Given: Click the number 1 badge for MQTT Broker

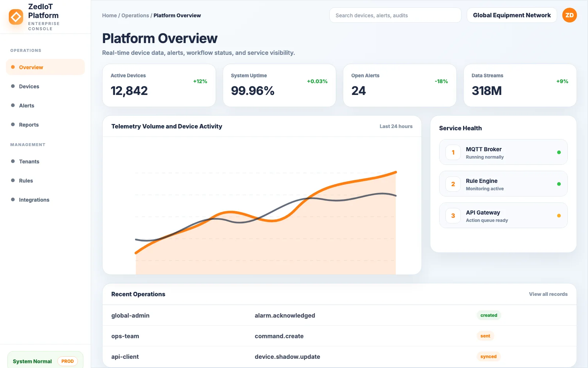Looking at the screenshot, I should tap(453, 152).
